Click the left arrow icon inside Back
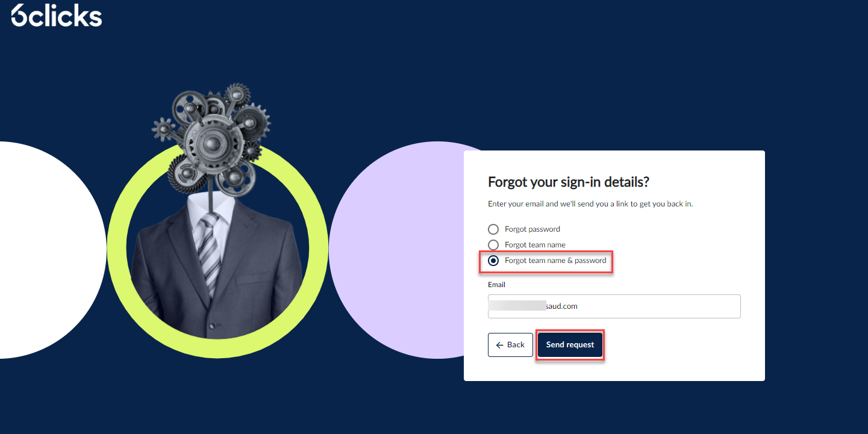 (x=499, y=345)
